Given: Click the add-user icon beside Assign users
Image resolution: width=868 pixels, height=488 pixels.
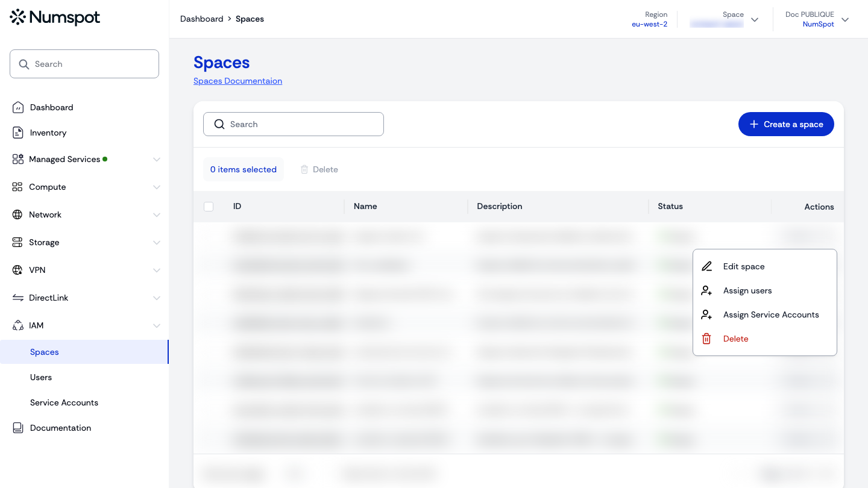Looking at the screenshot, I should click(706, 290).
